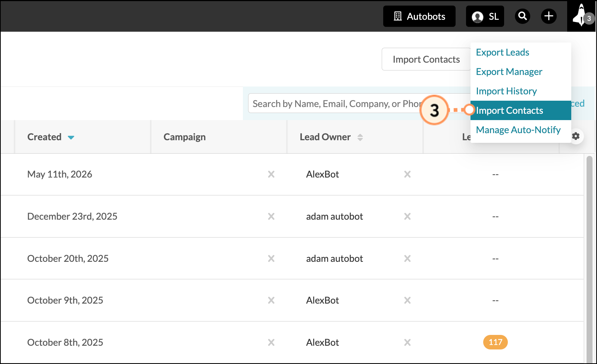Clear campaign for May 11th, 2026 row
The height and width of the screenshot is (364, 597).
click(x=271, y=174)
